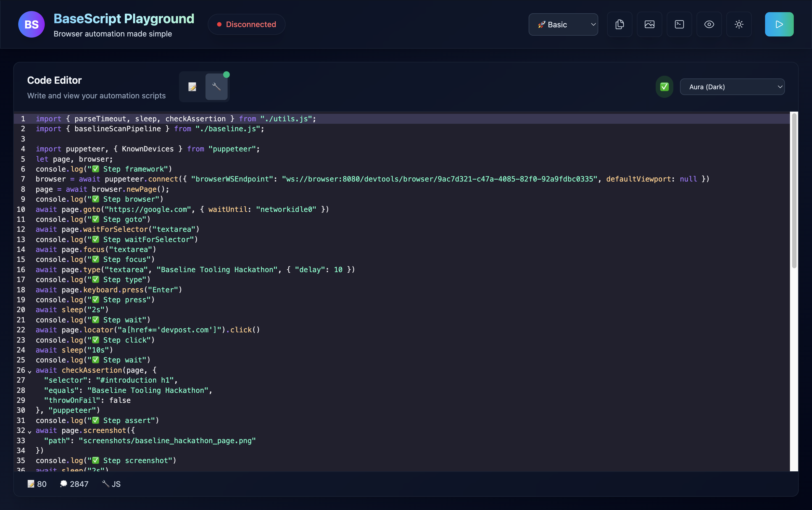
Task: Click the 2847 character count icon
Action: click(x=64, y=484)
